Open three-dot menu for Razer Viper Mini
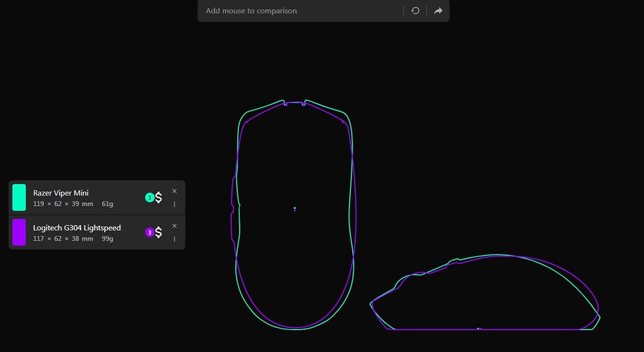Image resolution: width=644 pixels, height=352 pixels. coord(174,204)
